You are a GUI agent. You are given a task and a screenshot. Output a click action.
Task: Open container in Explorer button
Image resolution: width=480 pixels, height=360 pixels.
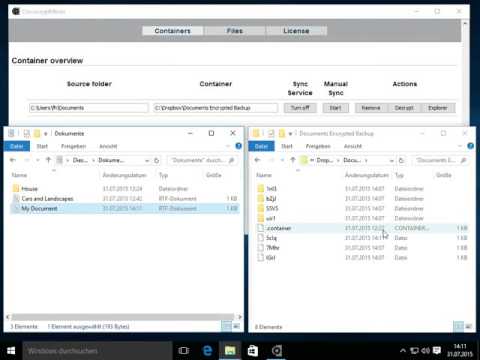(438, 108)
